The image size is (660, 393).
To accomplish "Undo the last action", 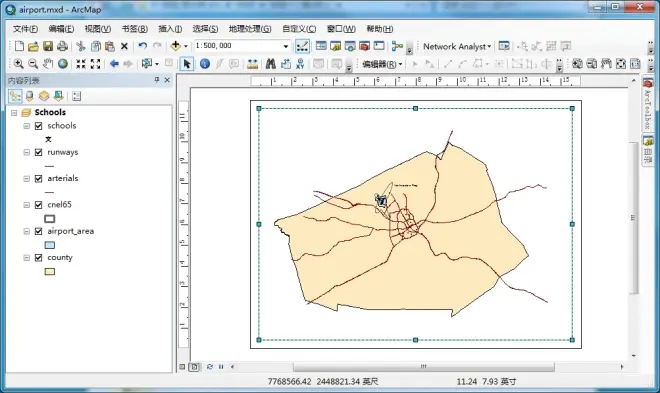I will tap(143, 46).
